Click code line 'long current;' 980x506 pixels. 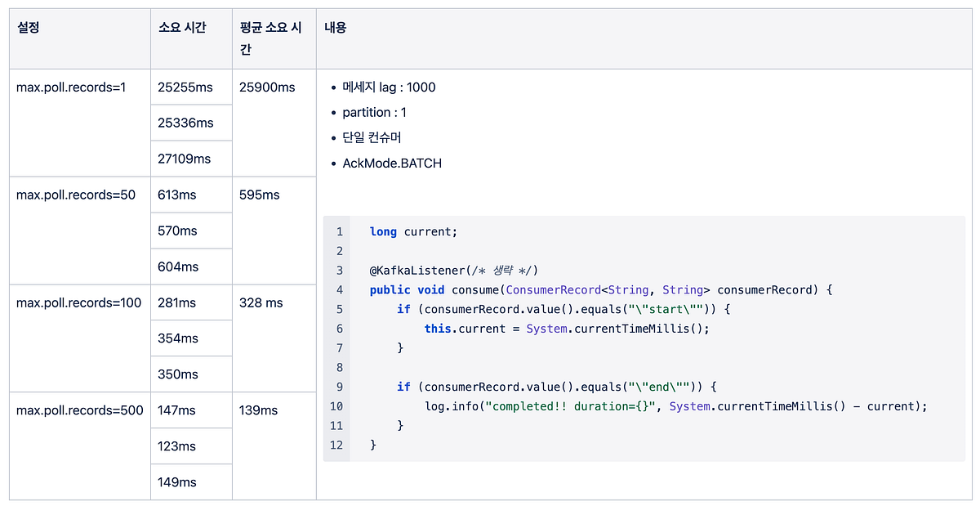(414, 232)
